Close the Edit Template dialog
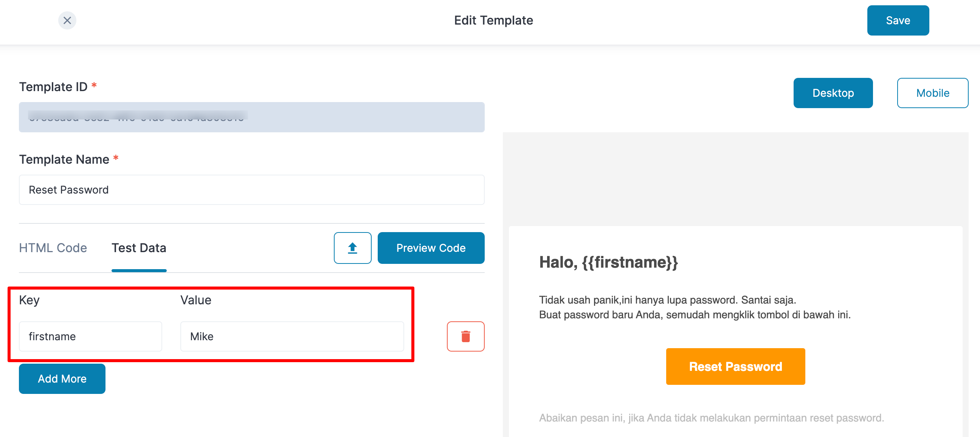The width and height of the screenshot is (980, 437). (67, 20)
